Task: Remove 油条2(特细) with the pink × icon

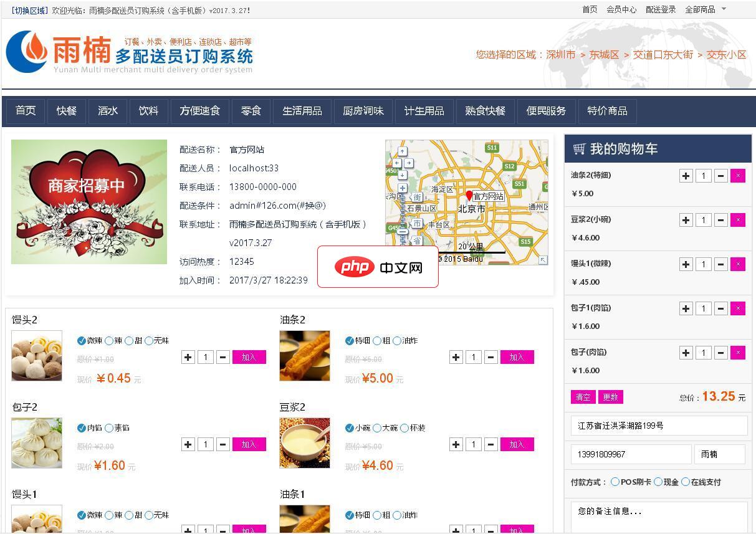Action: (x=738, y=176)
